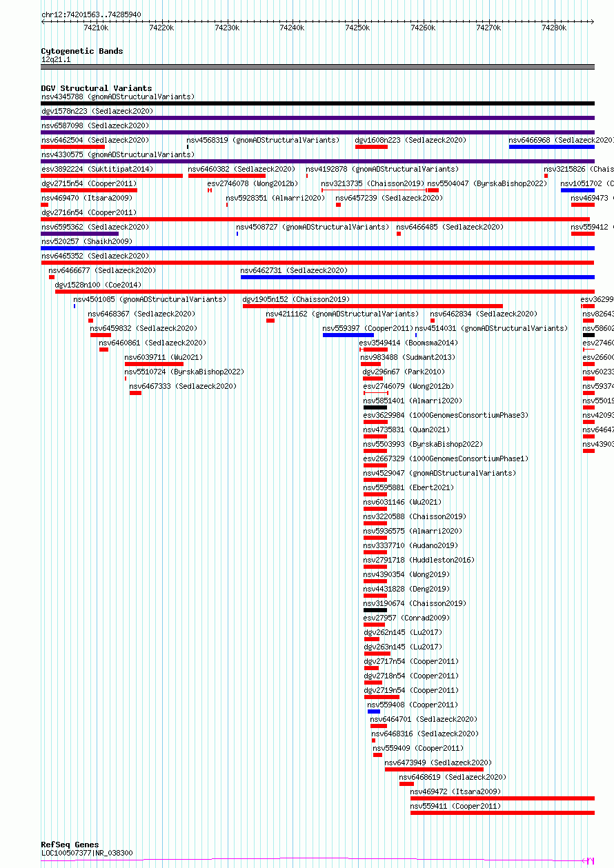Click the DGV Structural Variants track title

97,88
